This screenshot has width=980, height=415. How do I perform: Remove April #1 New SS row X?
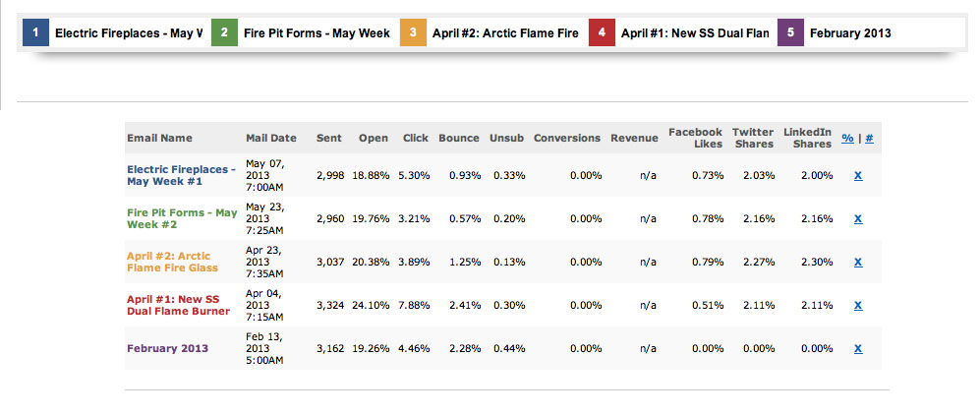tap(858, 305)
